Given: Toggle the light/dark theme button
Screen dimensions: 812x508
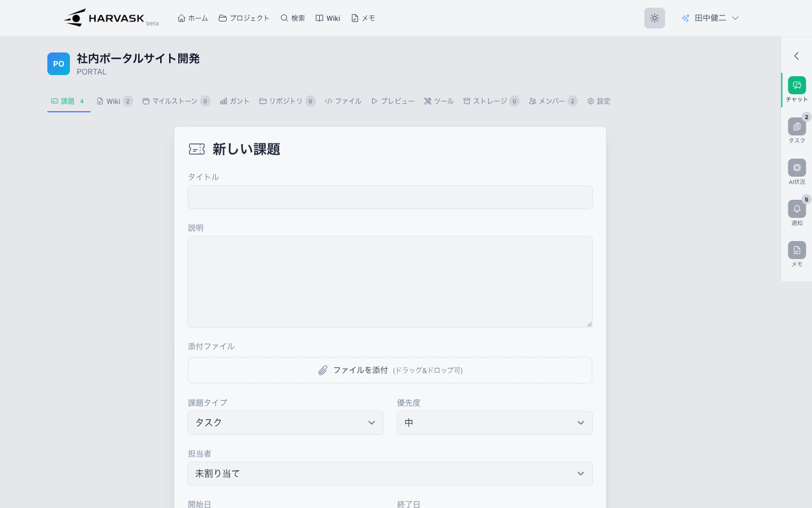Looking at the screenshot, I should tap(654, 18).
